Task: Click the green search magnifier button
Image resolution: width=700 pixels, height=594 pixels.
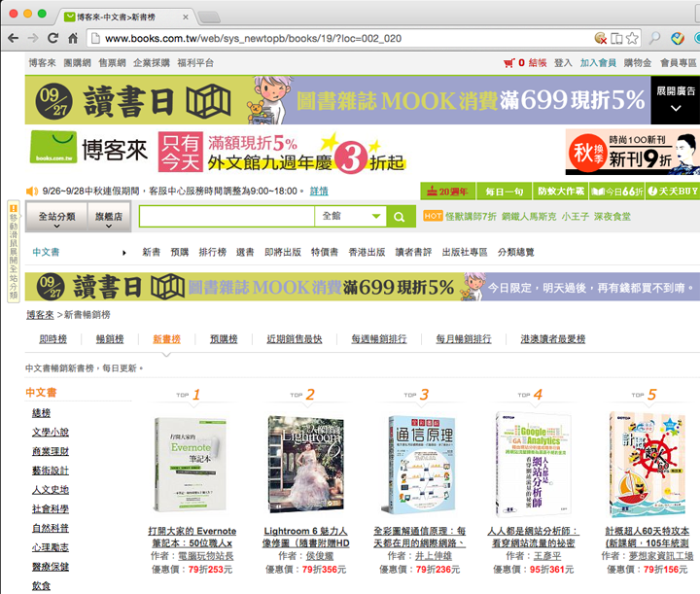Action: coord(400,217)
